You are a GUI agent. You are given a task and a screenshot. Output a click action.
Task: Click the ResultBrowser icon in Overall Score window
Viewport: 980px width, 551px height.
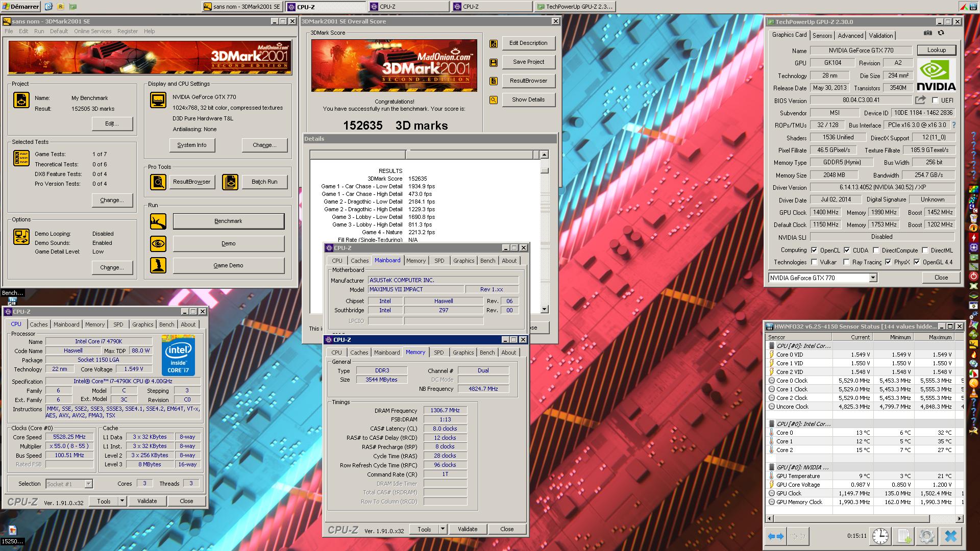(x=494, y=81)
